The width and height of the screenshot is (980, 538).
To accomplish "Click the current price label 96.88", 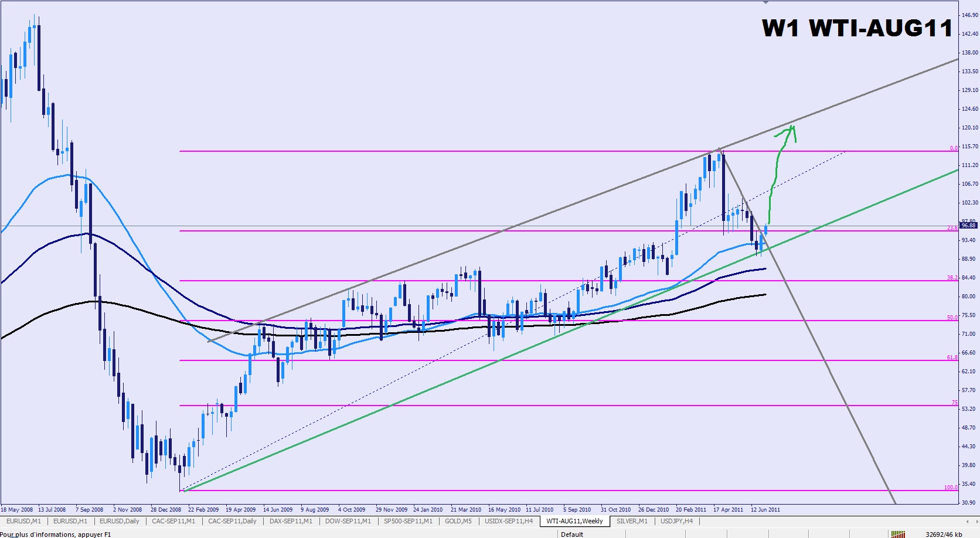I will coord(968,225).
